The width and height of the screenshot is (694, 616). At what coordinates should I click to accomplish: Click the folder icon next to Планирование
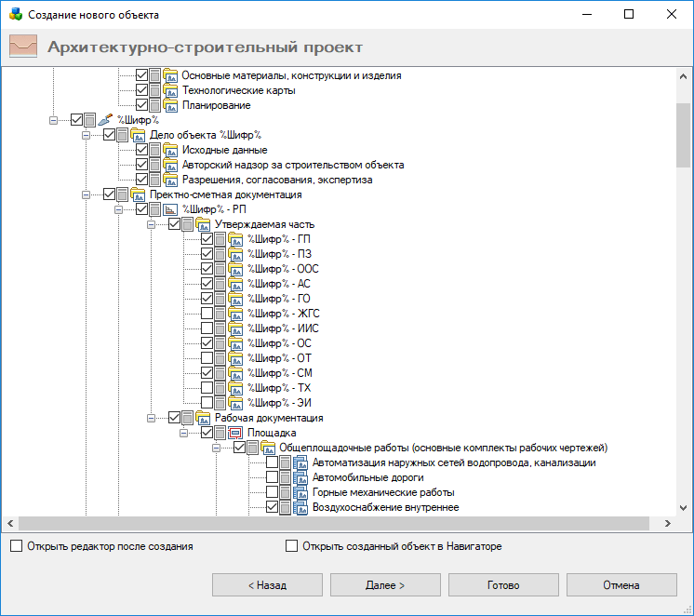(170, 105)
